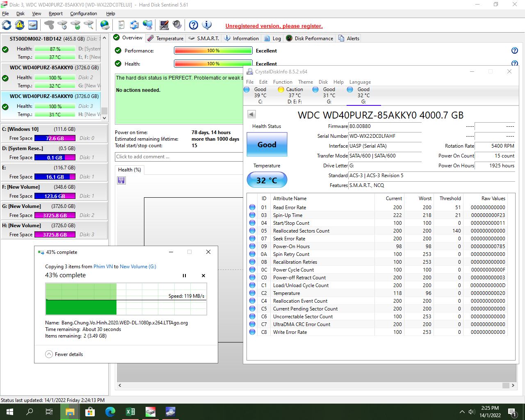Switch to the Temperature tab
Screen dimensions: 525x420
[x=166, y=38]
